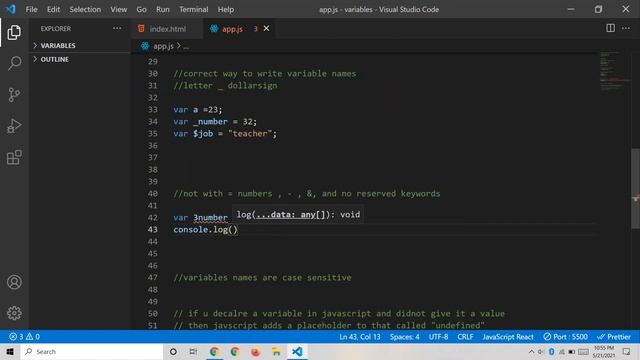Open the File menu
This screenshot has height=360, width=640.
click(31, 9)
